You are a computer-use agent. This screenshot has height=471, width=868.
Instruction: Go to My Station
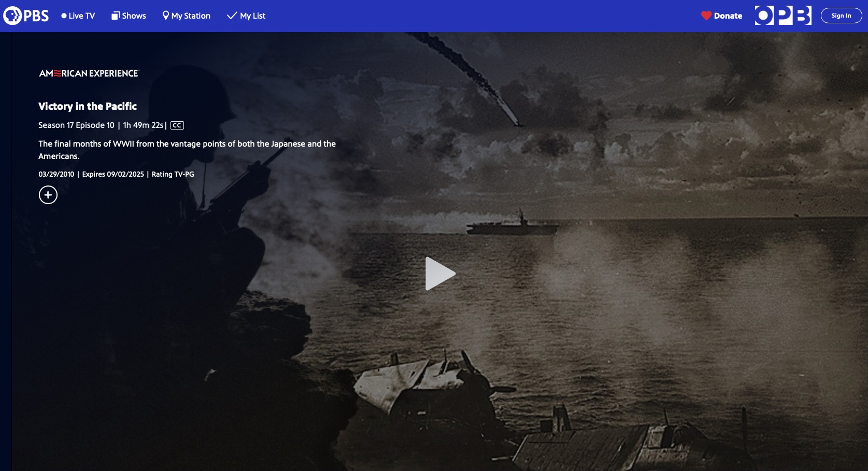pos(187,16)
